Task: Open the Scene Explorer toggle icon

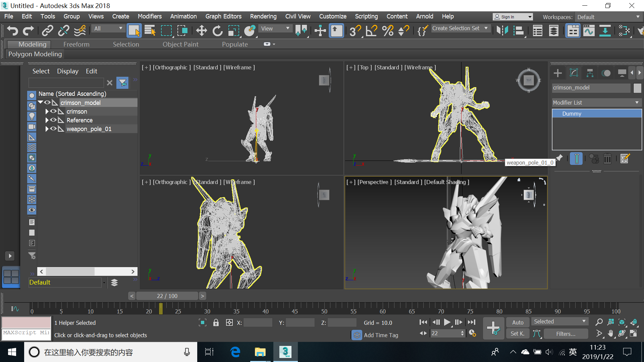Action: coord(537,31)
